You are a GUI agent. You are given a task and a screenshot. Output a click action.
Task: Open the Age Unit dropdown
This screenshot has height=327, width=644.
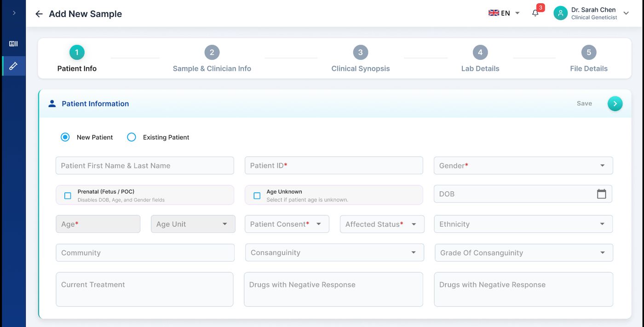[193, 224]
